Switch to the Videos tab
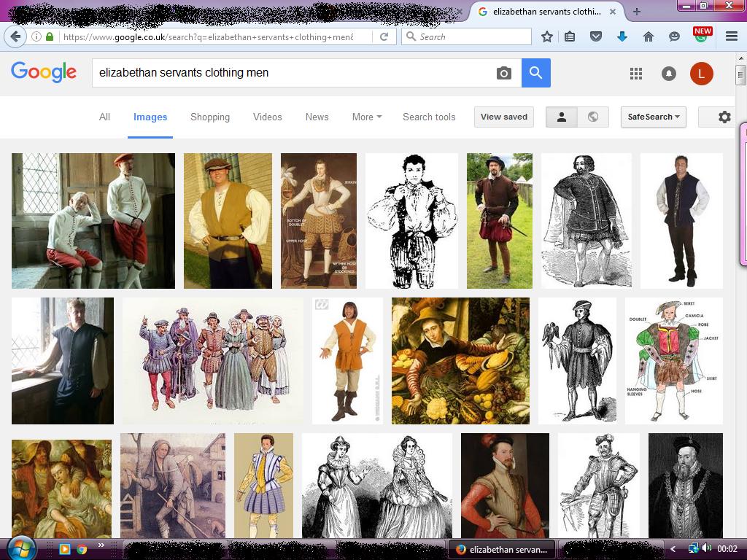Image resolution: width=747 pixels, height=560 pixels. (267, 117)
